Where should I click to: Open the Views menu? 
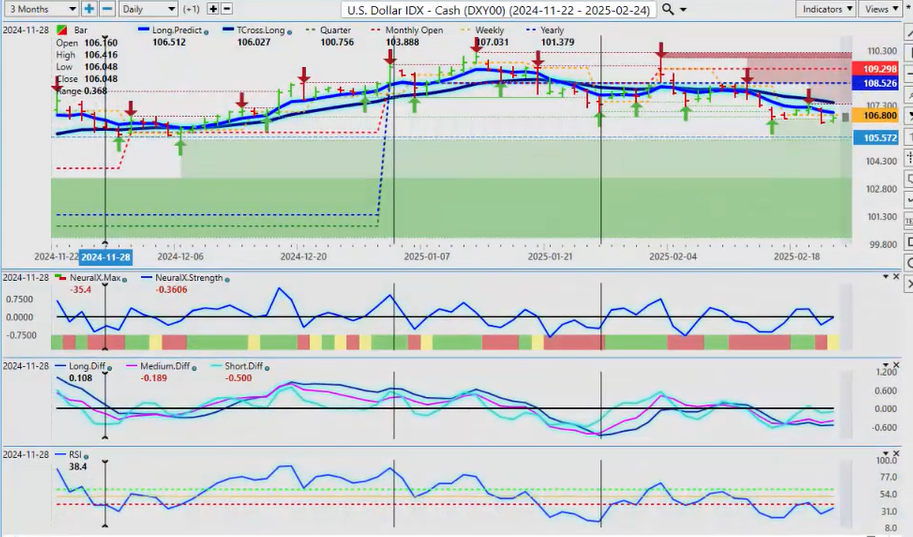click(x=881, y=9)
